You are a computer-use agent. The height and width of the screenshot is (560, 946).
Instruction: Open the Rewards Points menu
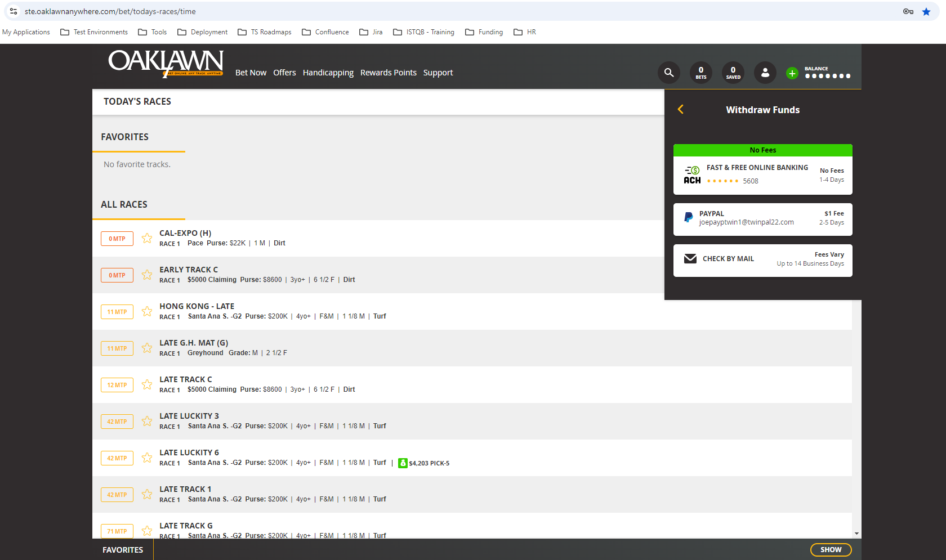click(x=389, y=73)
